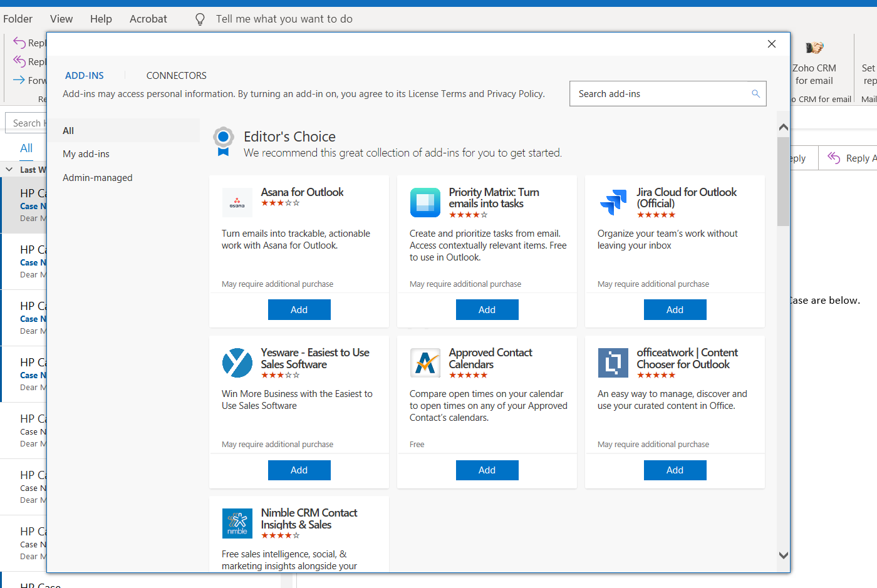Open Priority Matrix title link
Image resolution: width=877 pixels, height=588 pixels.
tap(494, 198)
